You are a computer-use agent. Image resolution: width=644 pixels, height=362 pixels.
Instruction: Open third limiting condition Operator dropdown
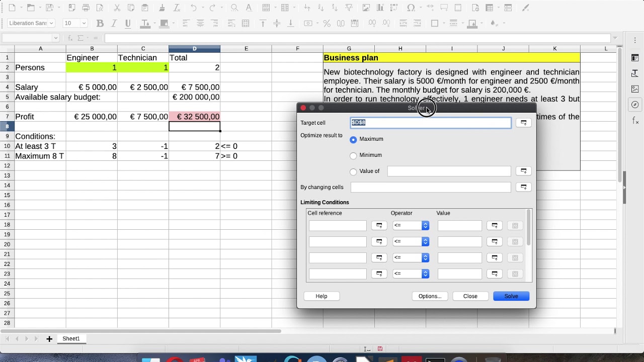coord(411,258)
